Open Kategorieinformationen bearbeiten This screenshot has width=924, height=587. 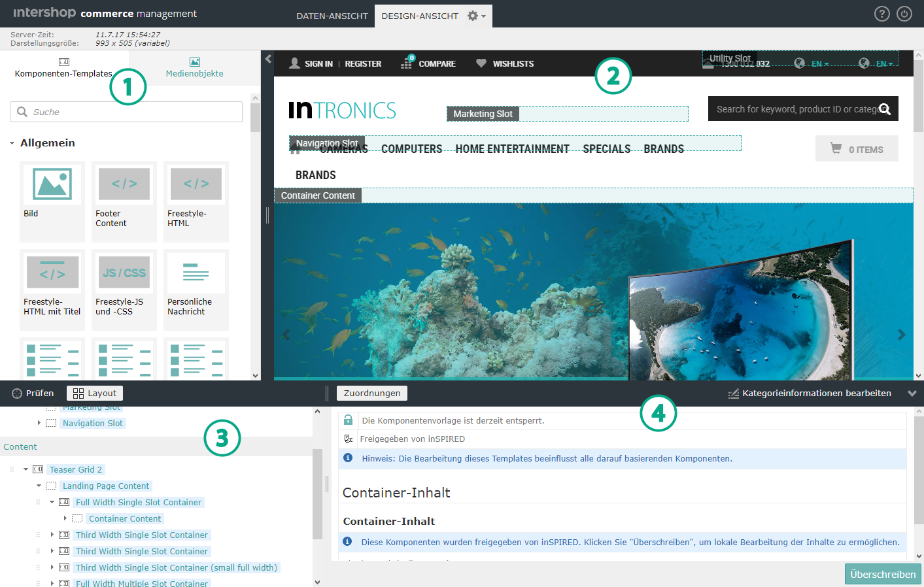[x=817, y=393]
